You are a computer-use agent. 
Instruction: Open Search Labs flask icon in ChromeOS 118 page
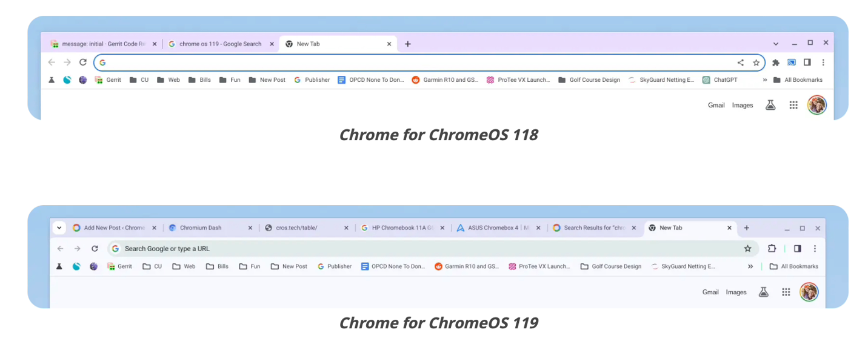click(770, 105)
